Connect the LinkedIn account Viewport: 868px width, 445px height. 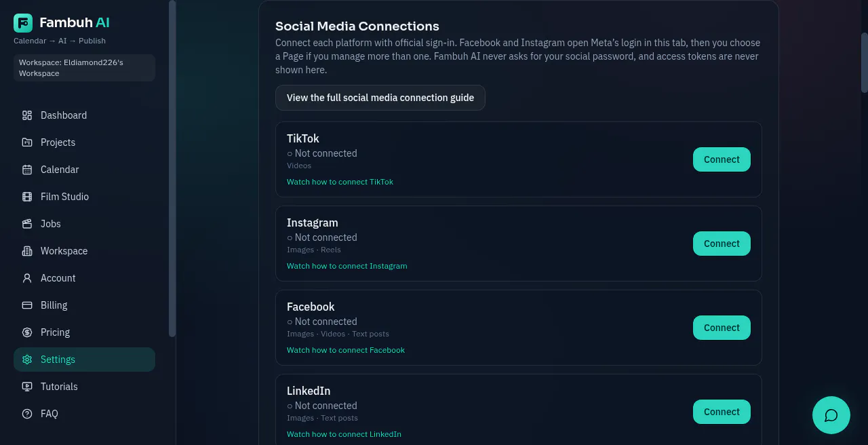722,412
